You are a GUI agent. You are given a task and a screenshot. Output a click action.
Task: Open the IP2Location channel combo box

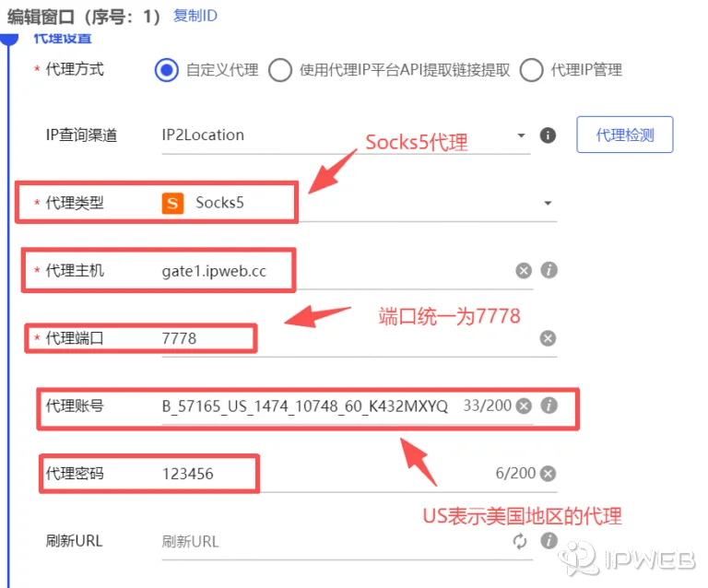pos(346,135)
